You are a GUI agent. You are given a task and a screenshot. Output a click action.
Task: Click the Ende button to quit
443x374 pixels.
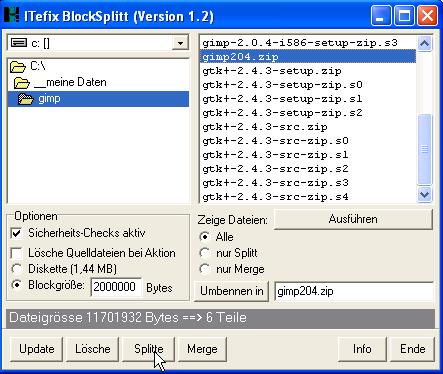[413, 349]
